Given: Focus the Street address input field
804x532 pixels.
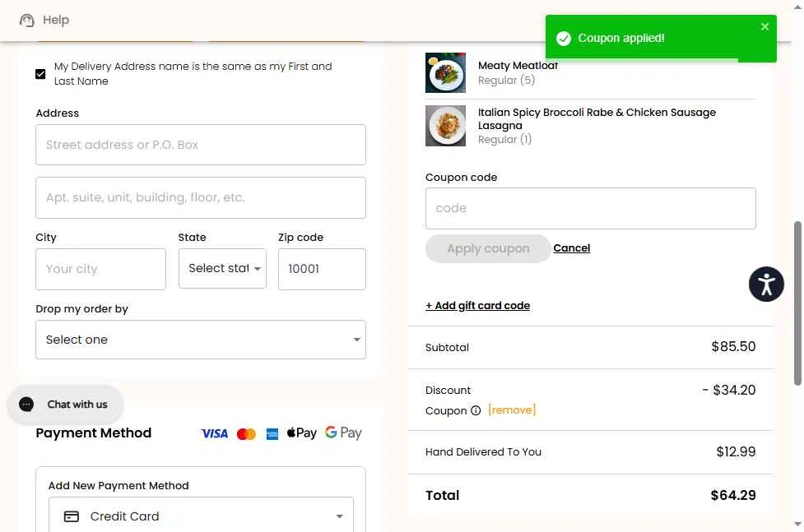Looking at the screenshot, I should (x=201, y=145).
